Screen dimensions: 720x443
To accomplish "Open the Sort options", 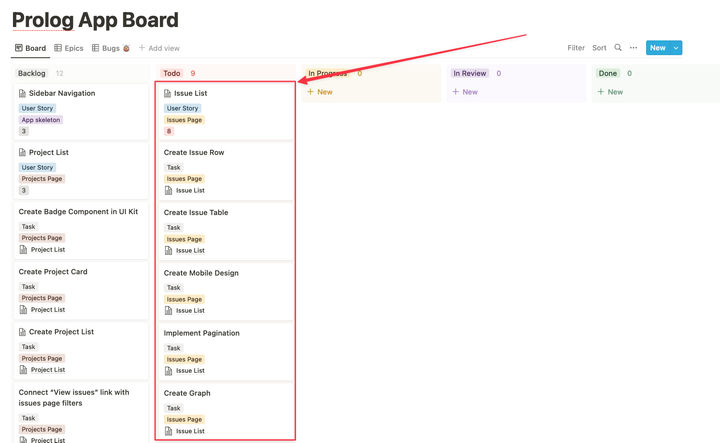I will (x=599, y=48).
